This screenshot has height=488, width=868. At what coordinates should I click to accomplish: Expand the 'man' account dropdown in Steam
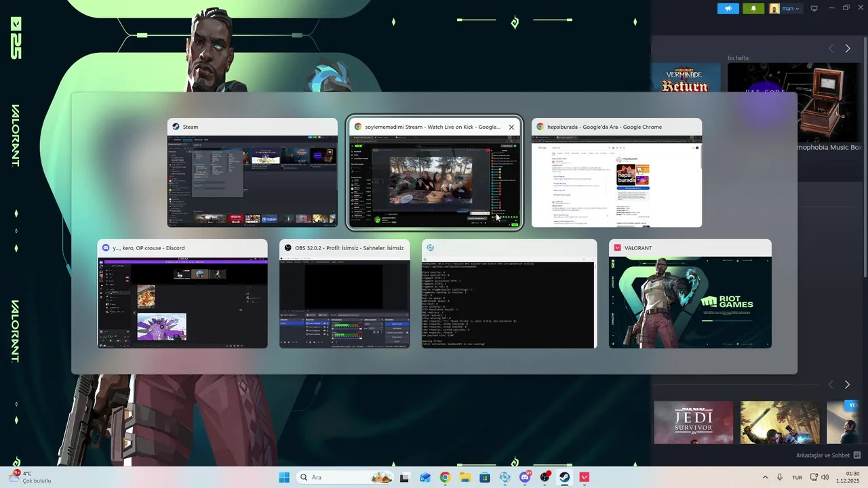785,9
